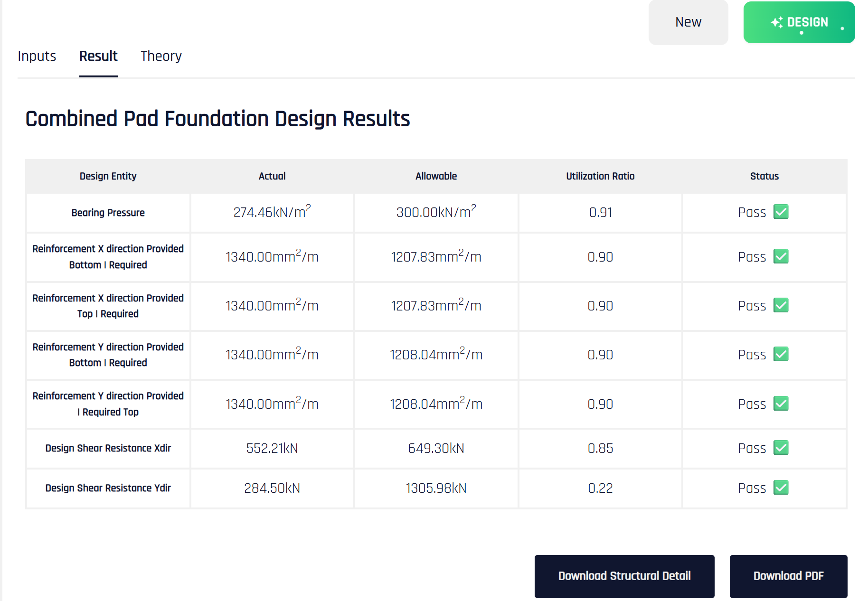
Task: Select the Result tab
Action: point(98,56)
